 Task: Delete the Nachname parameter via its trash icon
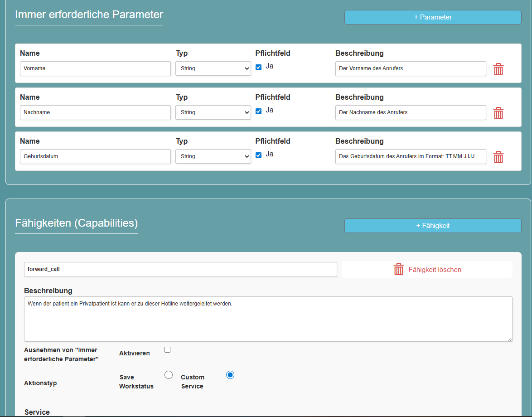point(498,113)
